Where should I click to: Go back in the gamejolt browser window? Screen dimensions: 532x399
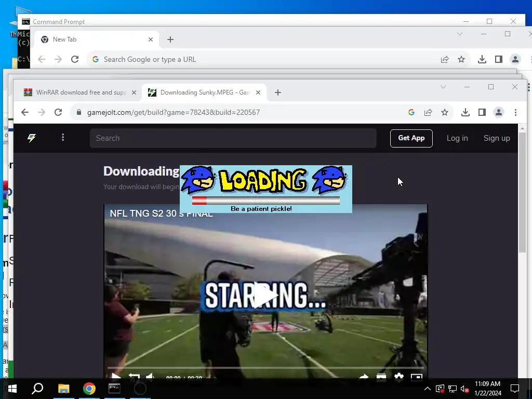25,112
